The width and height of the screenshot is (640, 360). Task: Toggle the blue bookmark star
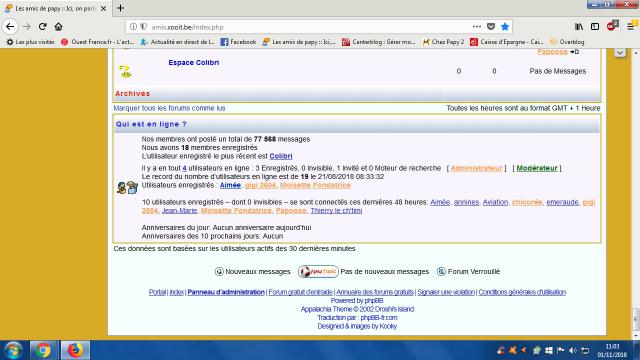[x=505, y=27]
